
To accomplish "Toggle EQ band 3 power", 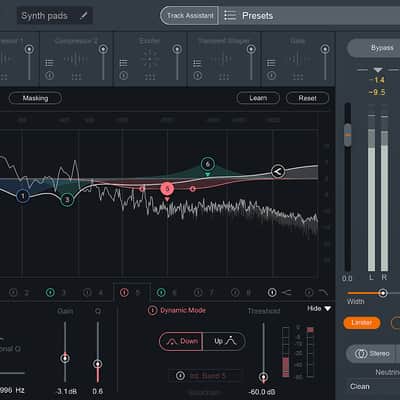I will coord(50,293).
